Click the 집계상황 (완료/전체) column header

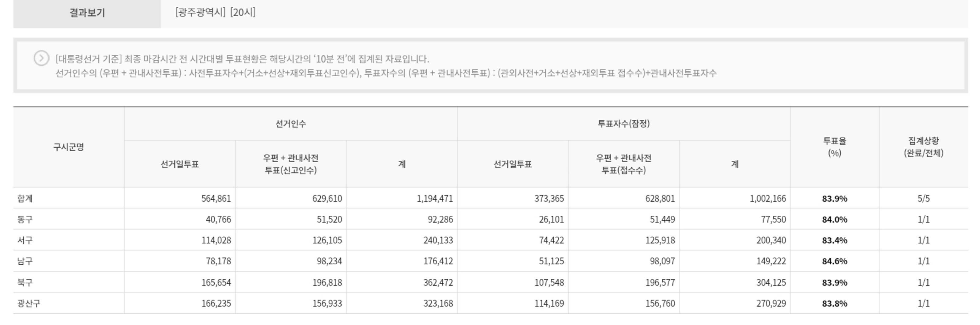pyautogui.click(x=923, y=147)
